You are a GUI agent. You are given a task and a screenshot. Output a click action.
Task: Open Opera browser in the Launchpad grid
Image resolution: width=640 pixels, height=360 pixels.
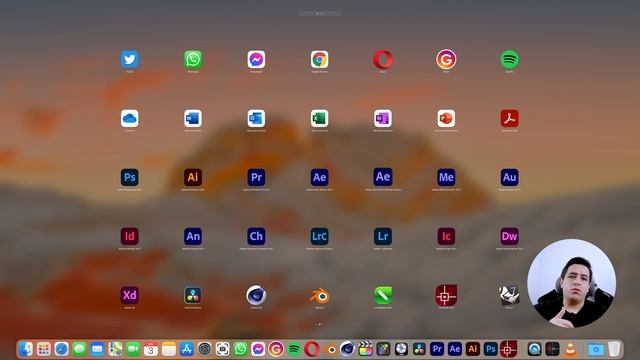coord(383,60)
